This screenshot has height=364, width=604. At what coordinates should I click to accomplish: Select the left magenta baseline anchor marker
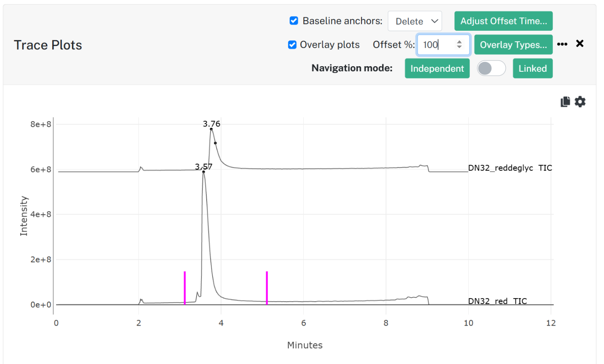(x=185, y=288)
